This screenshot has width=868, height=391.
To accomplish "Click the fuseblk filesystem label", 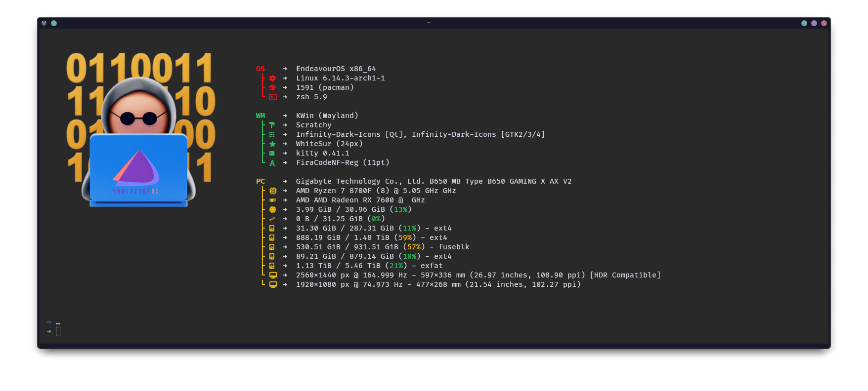I will point(454,247).
